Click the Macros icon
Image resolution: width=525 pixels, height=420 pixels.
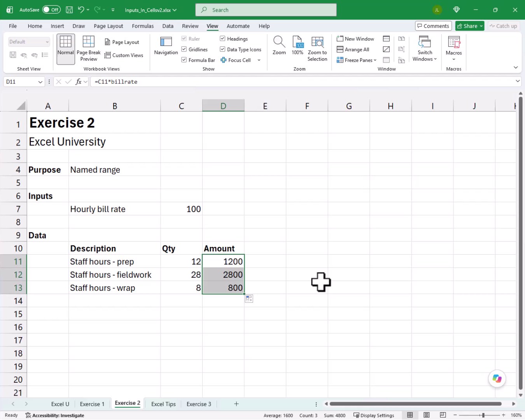click(x=454, y=46)
